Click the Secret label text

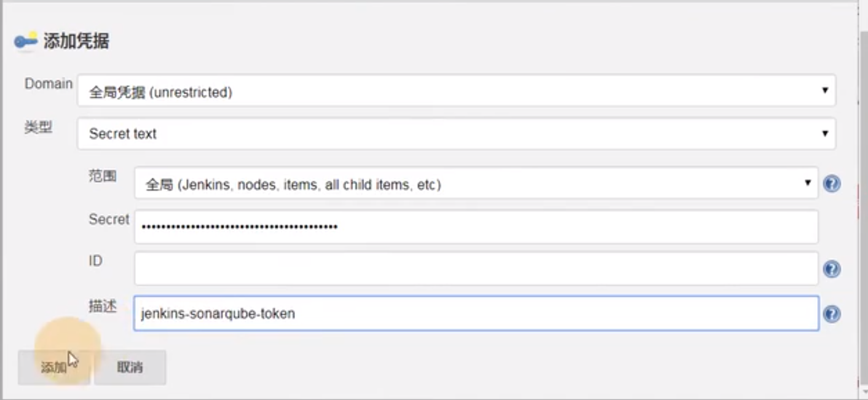click(x=109, y=219)
